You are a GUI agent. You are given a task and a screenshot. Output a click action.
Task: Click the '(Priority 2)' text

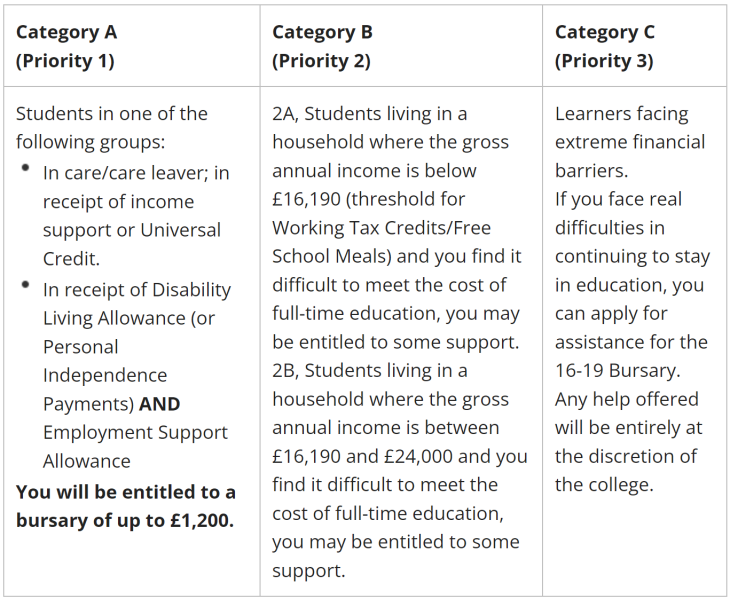(x=321, y=61)
